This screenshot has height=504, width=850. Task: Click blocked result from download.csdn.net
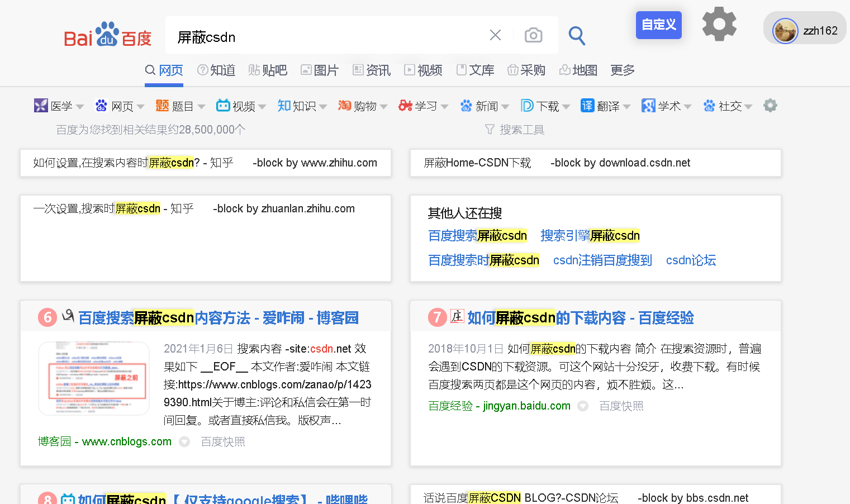pos(595,163)
